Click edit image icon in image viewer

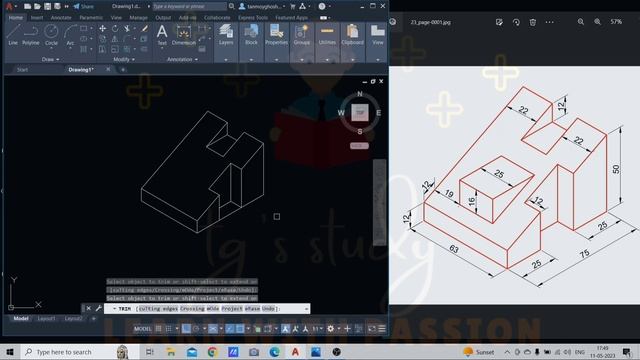tap(499, 22)
